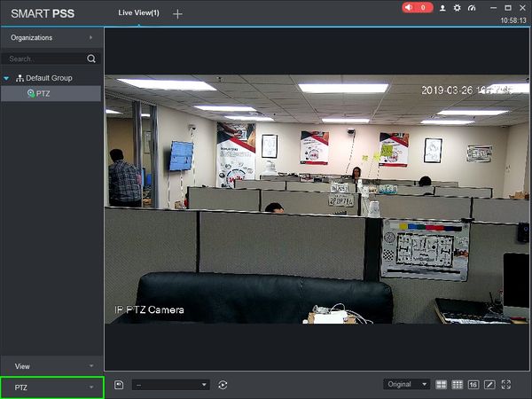Screen dimensions: 532x399
Task: Enter full screen view
Action: pos(506,385)
